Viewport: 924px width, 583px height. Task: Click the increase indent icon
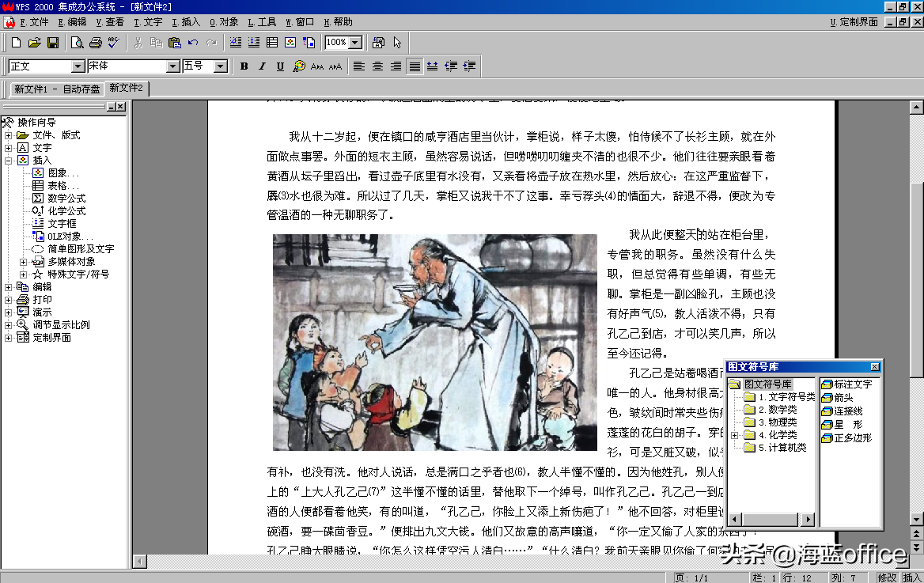(x=469, y=66)
